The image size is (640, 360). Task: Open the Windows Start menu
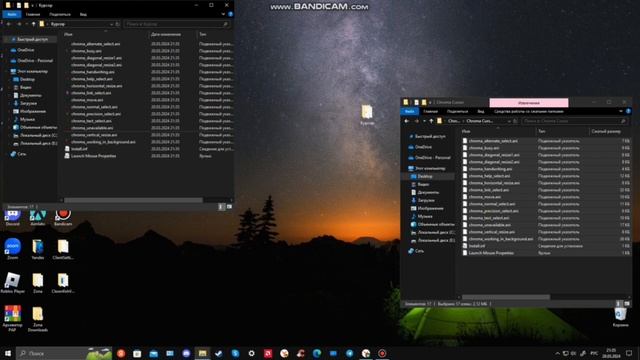[8, 353]
